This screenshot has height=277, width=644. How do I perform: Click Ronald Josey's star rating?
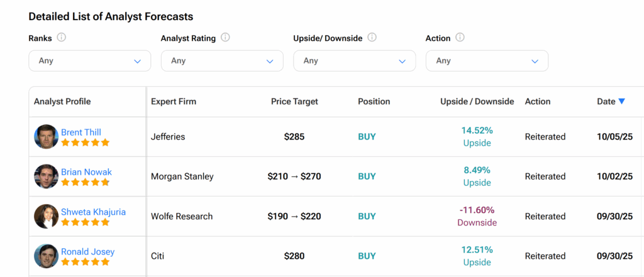(85, 262)
